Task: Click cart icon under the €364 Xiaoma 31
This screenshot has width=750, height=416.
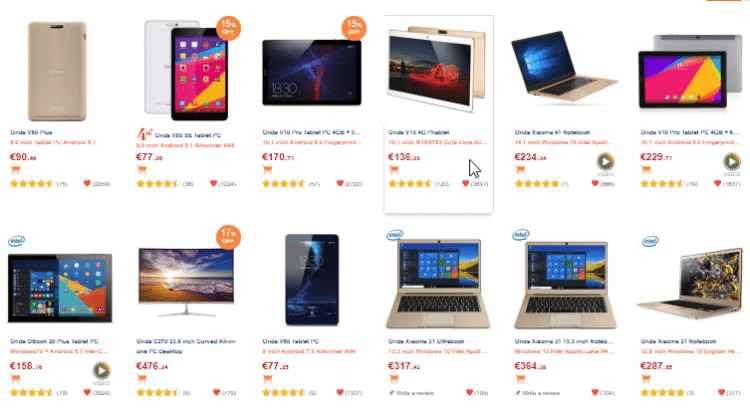Action: click(520, 379)
